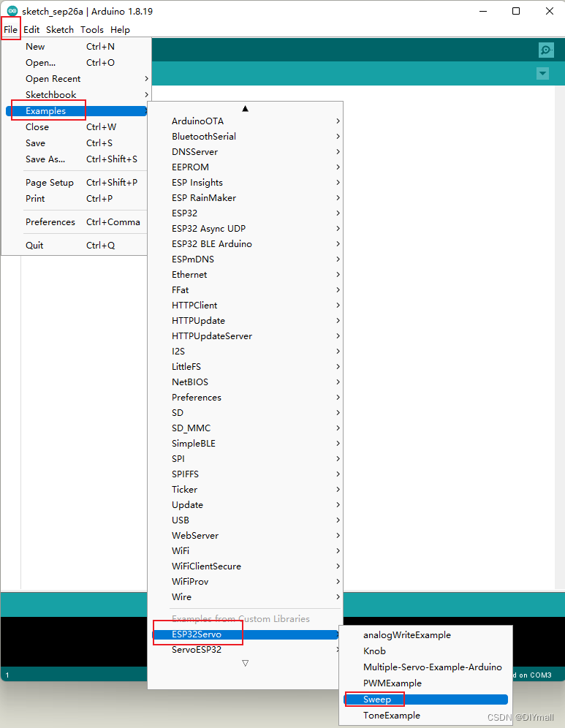Open the Sweep example sketch

click(425, 699)
